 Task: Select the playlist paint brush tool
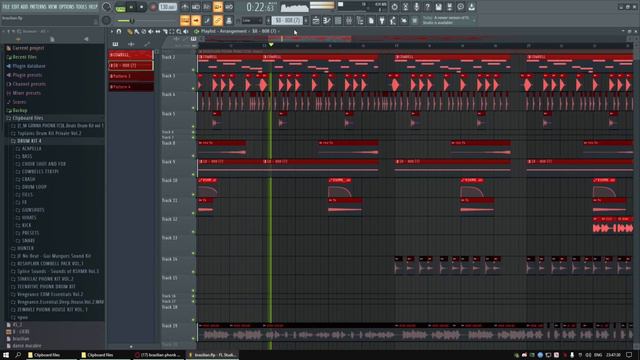point(137,31)
